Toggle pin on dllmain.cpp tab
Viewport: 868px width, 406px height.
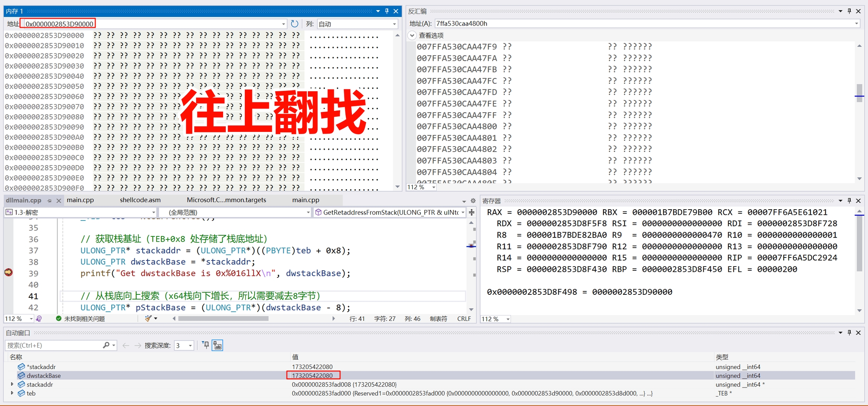tap(49, 201)
